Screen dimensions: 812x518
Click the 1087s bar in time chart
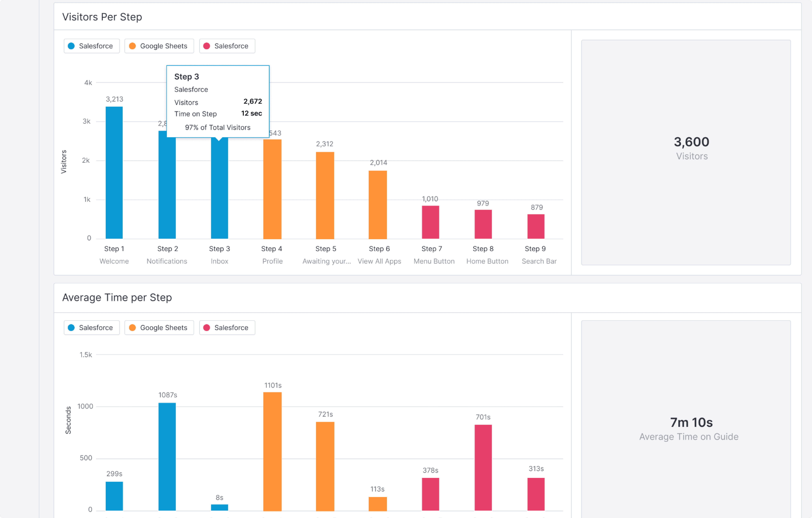pos(167,456)
